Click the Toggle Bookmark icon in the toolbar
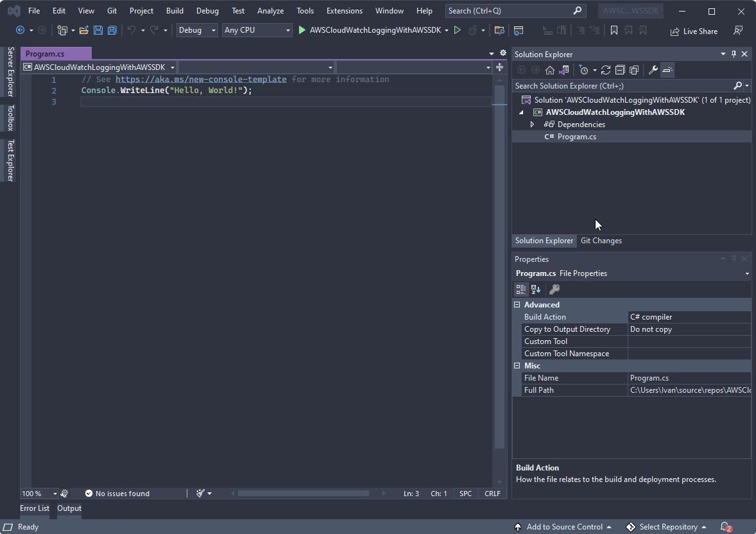 (x=614, y=30)
